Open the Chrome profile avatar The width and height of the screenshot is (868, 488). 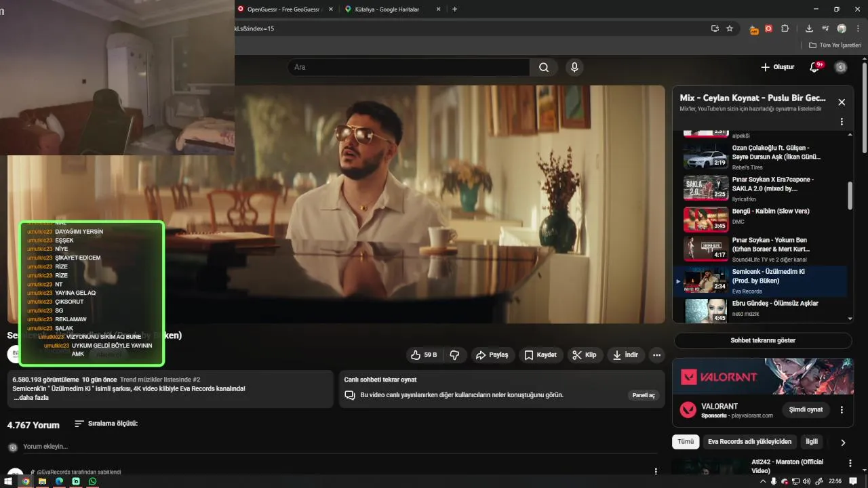click(x=842, y=28)
